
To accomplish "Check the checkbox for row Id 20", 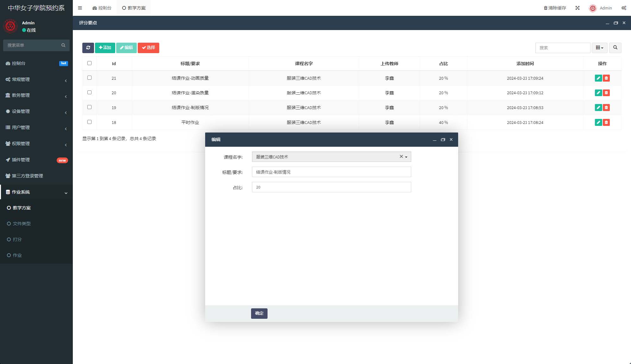I will tap(89, 92).
